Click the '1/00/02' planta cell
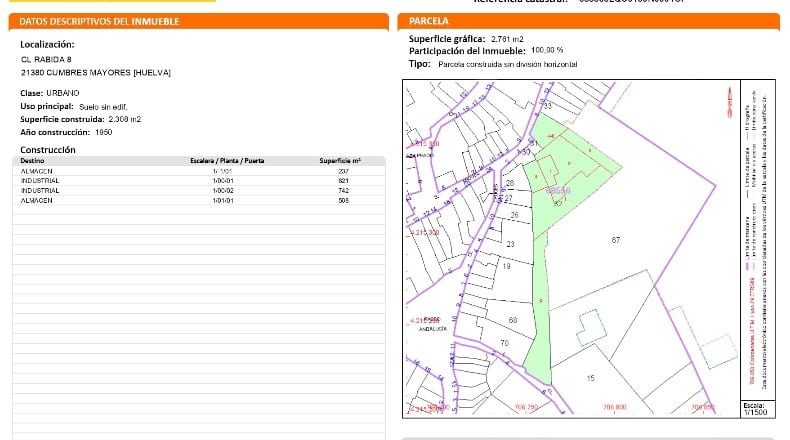Image resolution: width=790 pixels, height=440 pixels. tap(223, 191)
